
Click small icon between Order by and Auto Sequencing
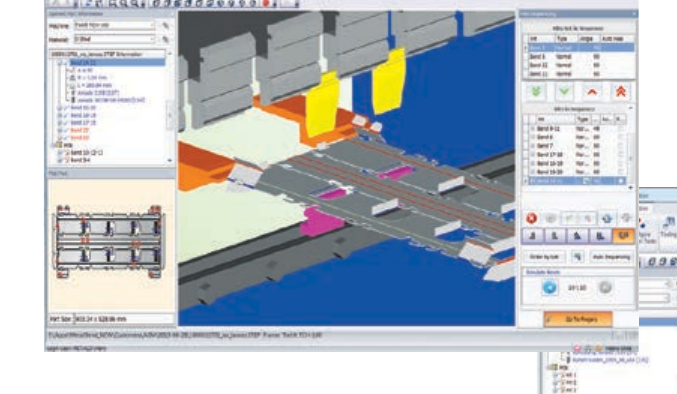[x=577, y=257]
